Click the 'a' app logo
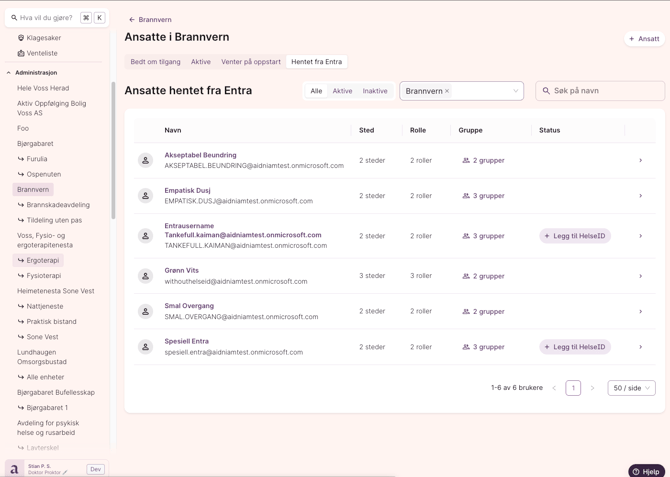The image size is (670, 477). (x=14, y=469)
